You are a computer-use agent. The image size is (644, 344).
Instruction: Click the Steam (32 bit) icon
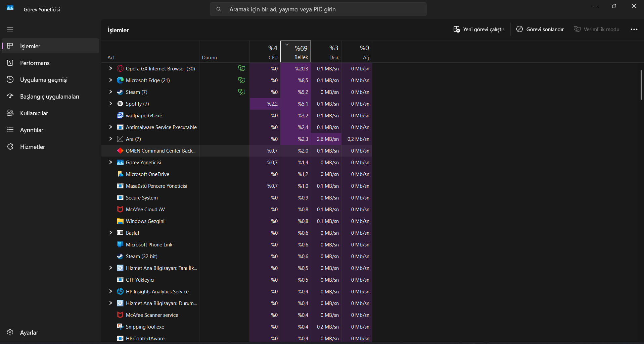[x=120, y=256]
